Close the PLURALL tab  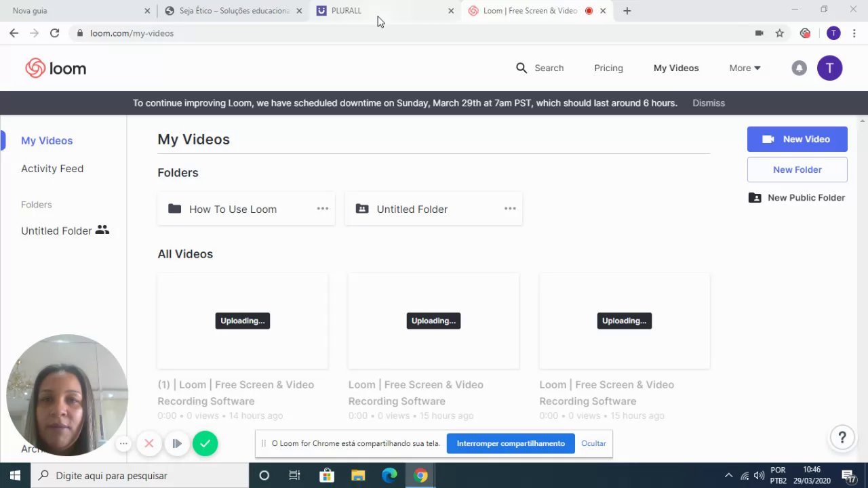(451, 11)
